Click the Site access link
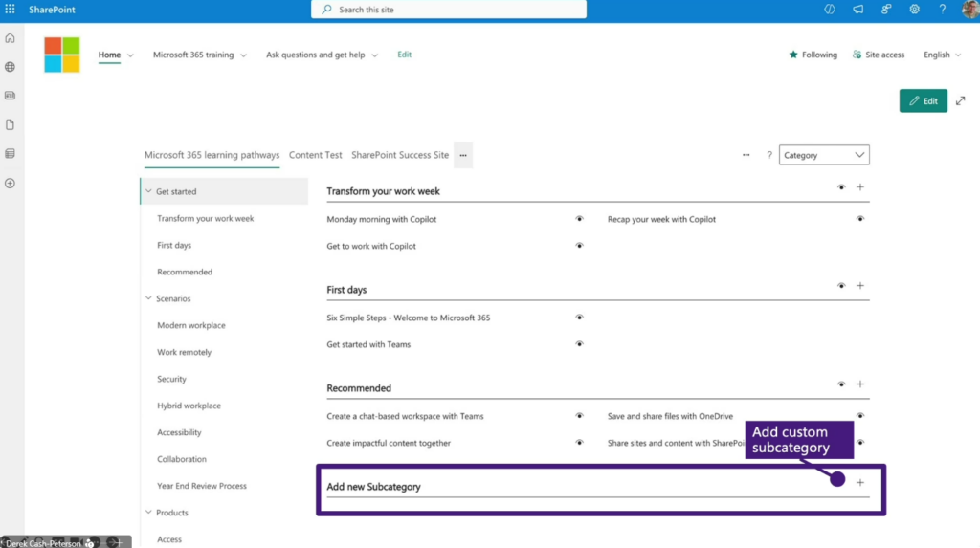This screenshot has height=548, width=980. tap(878, 55)
